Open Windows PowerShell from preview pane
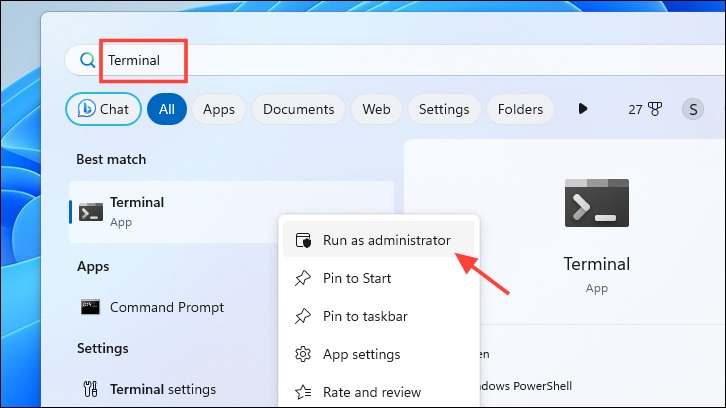 [526, 386]
